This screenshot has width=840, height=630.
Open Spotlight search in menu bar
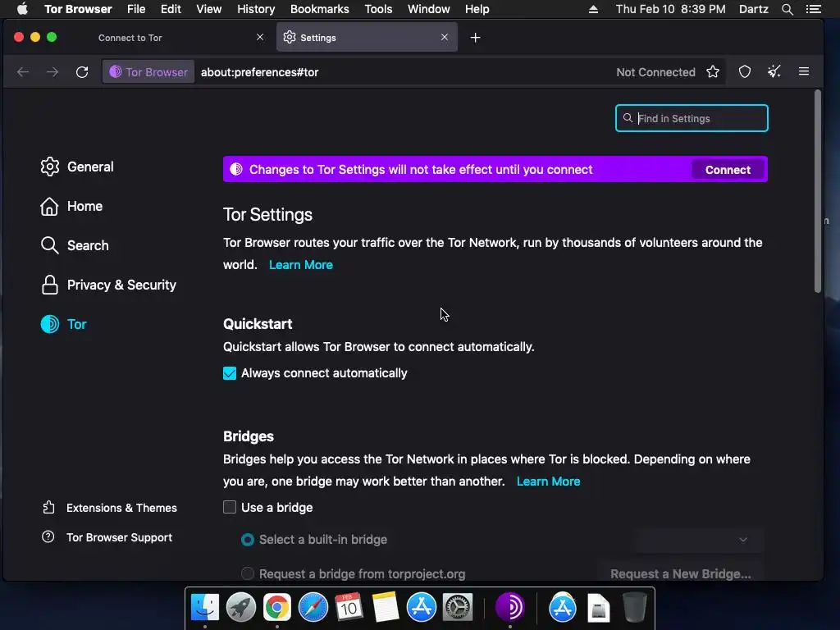coord(787,9)
